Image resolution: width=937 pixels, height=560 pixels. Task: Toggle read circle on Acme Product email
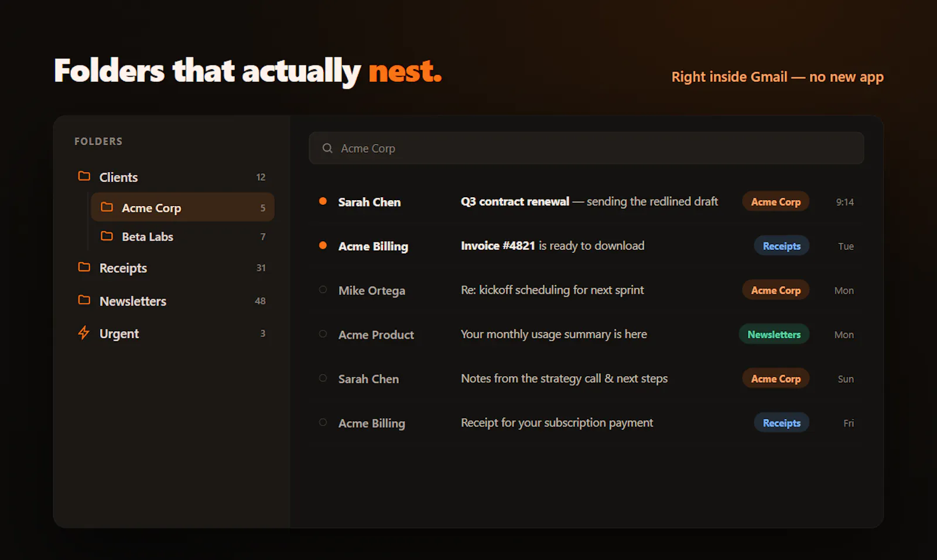(323, 334)
